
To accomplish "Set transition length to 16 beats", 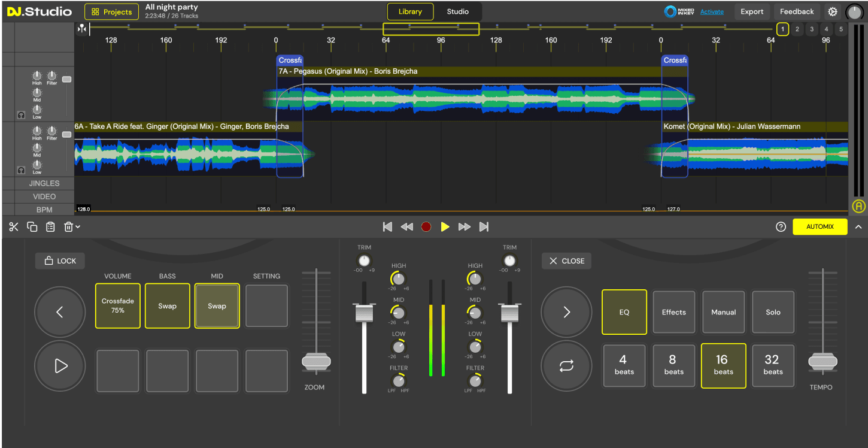I will click(x=724, y=365).
